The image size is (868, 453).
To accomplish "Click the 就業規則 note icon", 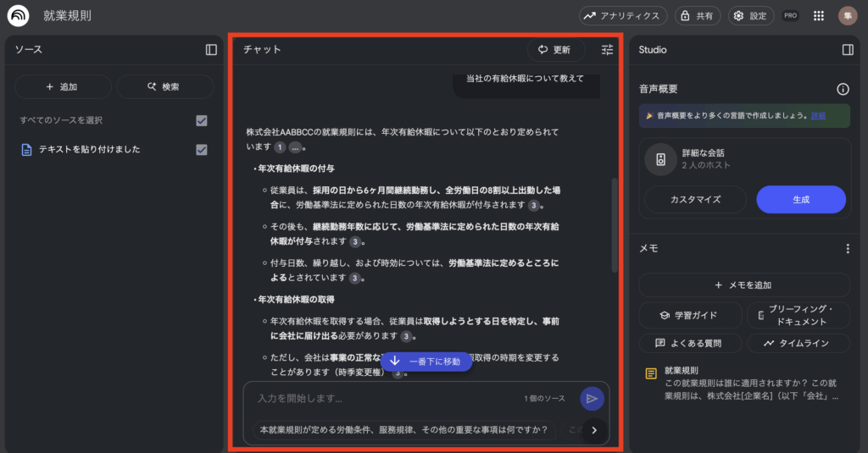I will [651, 374].
